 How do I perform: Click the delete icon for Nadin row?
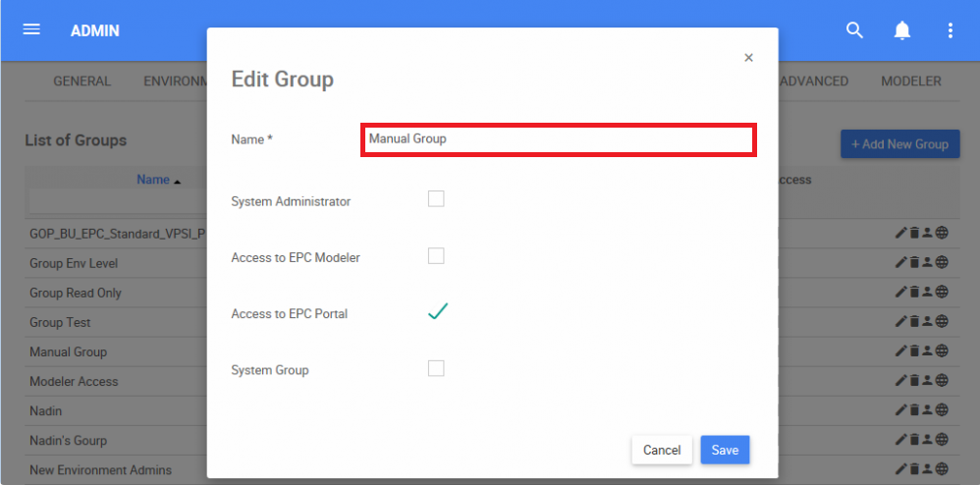click(x=914, y=410)
